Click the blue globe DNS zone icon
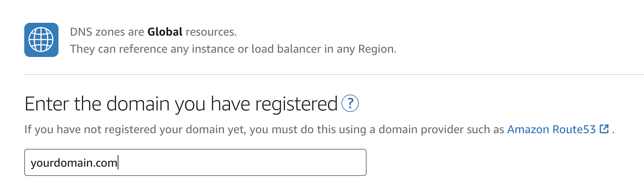The width and height of the screenshot is (644, 193). point(41,40)
